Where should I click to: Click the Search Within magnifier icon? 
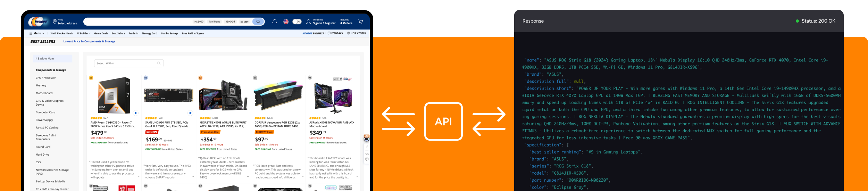[x=159, y=63]
